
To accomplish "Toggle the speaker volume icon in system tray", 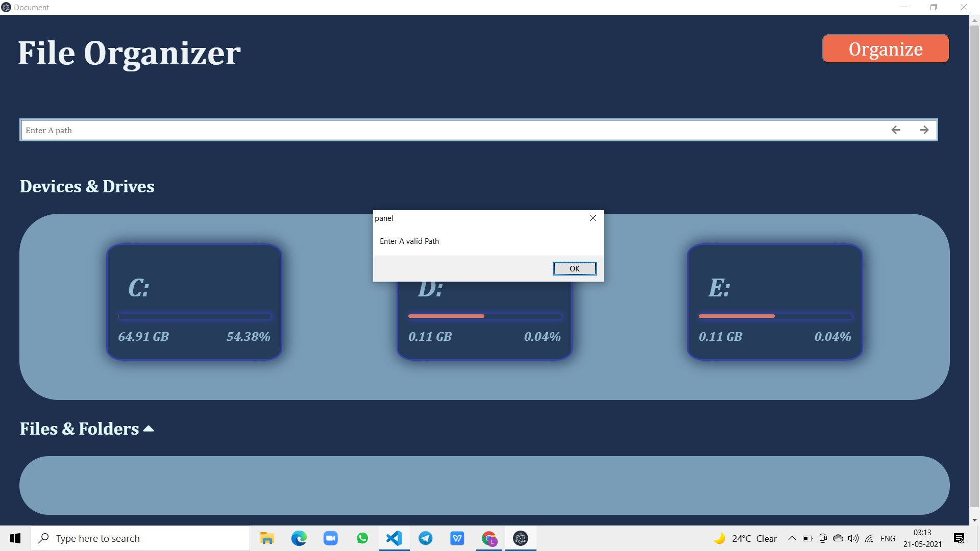I will coord(853,538).
